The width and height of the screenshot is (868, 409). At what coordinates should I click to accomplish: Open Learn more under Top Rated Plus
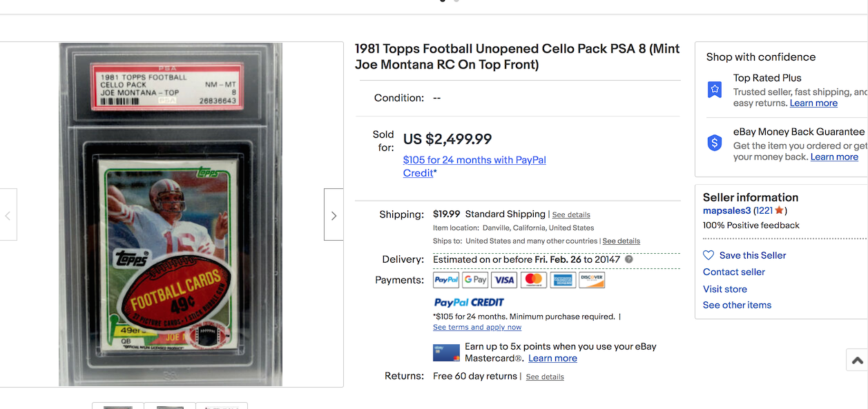(813, 103)
